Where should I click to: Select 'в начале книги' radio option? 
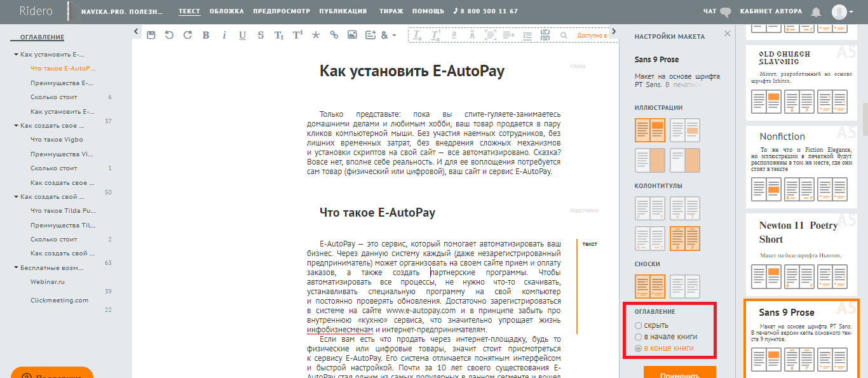[639, 337]
